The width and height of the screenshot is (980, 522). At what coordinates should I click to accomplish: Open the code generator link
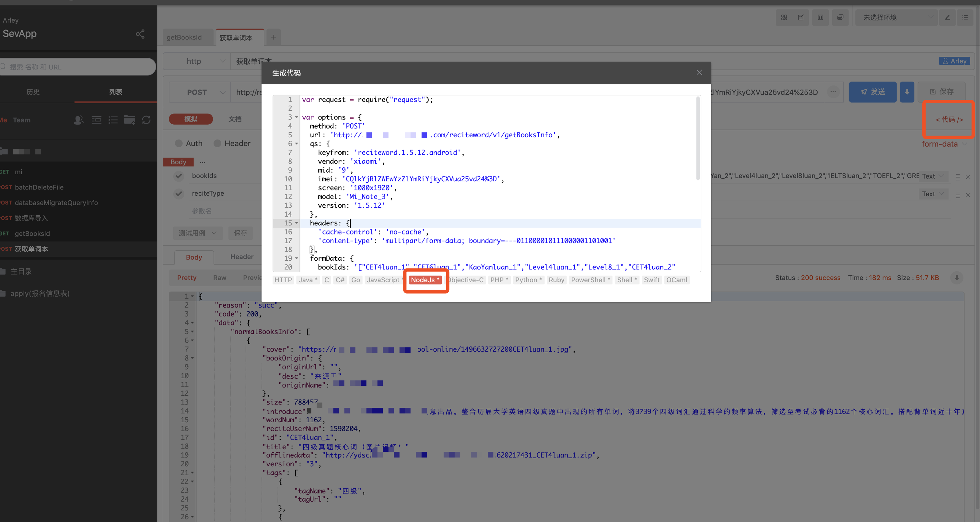coord(949,119)
